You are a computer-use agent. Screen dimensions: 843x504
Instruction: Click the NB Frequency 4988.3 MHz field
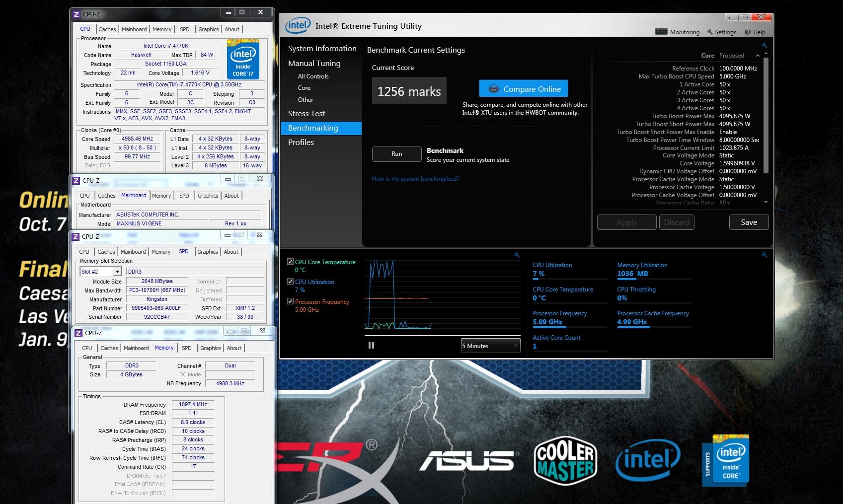(230, 383)
